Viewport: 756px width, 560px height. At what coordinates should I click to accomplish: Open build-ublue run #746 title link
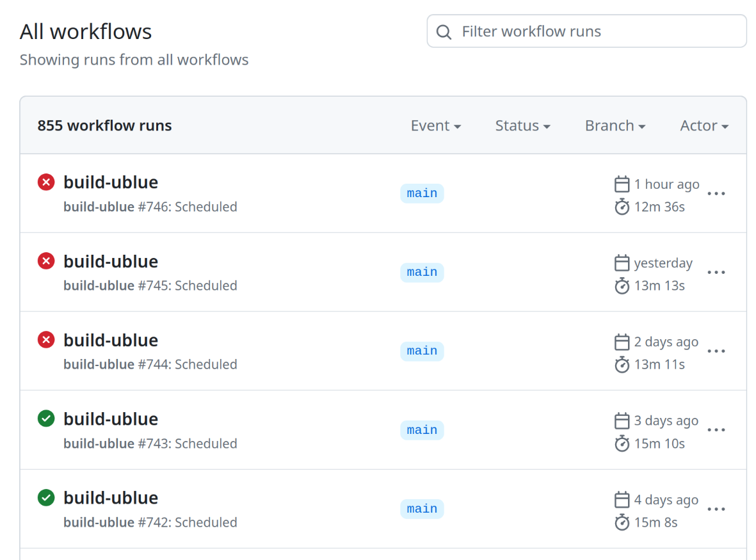pyautogui.click(x=111, y=182)
